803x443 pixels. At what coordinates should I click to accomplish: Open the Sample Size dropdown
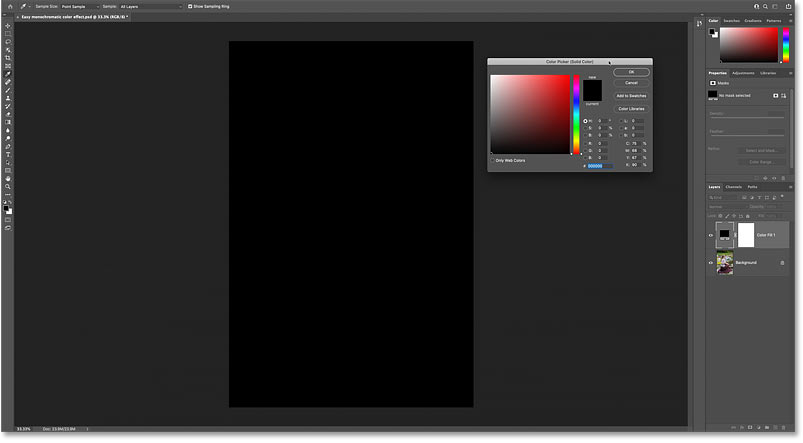(x=79, y=7)
